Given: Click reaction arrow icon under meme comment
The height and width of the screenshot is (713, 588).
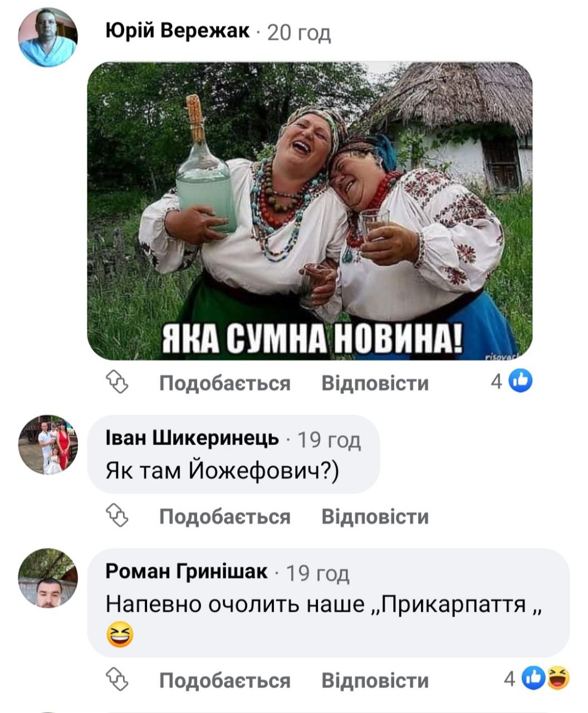Looking at the screenshot, I should click(117, 382).
